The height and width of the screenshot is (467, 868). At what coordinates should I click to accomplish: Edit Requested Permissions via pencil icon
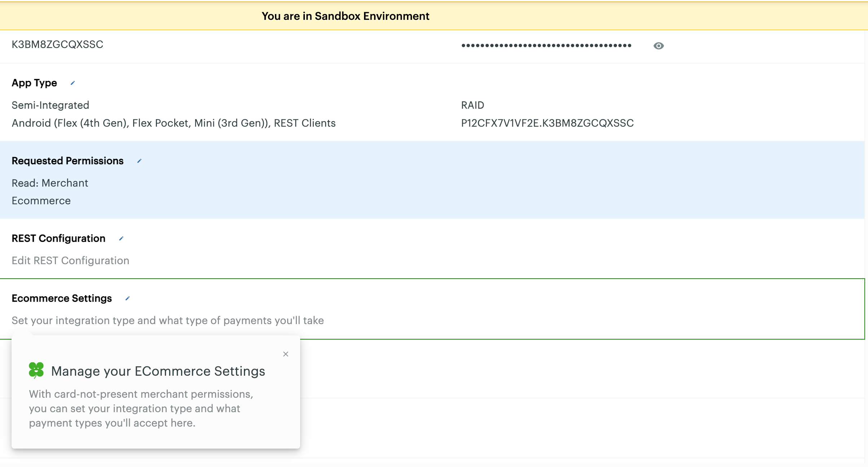click(x=139, y=161)
